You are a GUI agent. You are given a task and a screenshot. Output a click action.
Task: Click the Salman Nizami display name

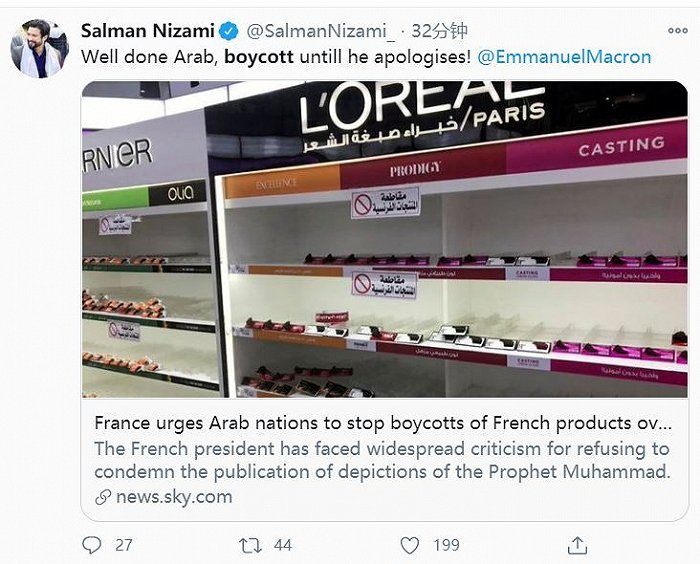(x=149, y=30)
